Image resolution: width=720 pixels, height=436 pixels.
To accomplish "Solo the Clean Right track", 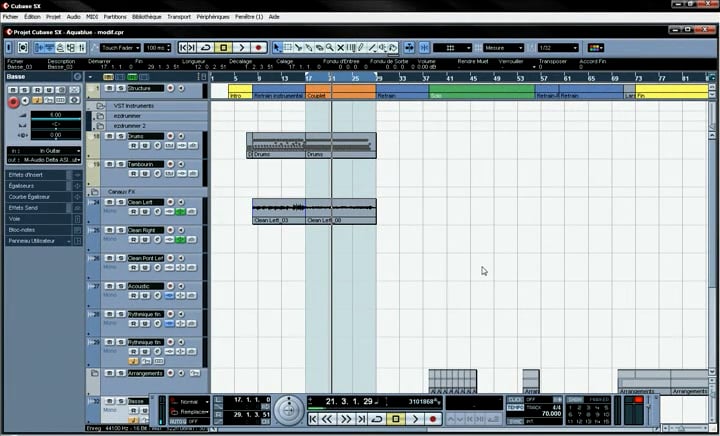I will click(120, 230).
